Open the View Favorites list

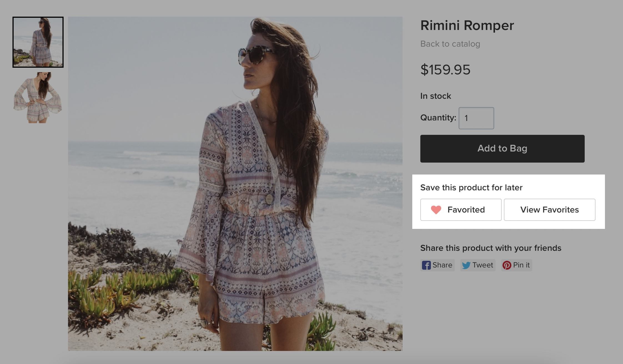click(549, 210)
